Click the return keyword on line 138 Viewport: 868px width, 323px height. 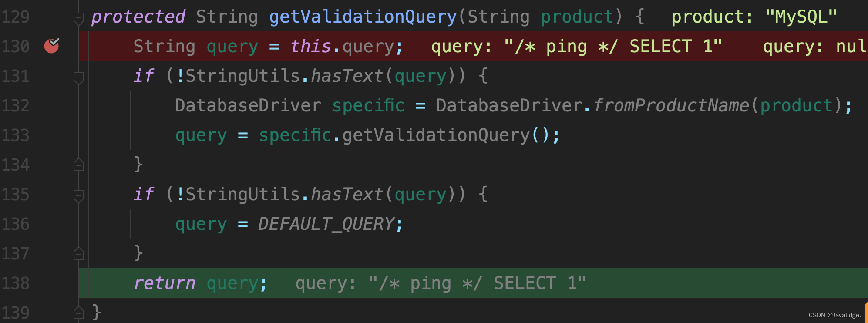(x=165, y=283)
